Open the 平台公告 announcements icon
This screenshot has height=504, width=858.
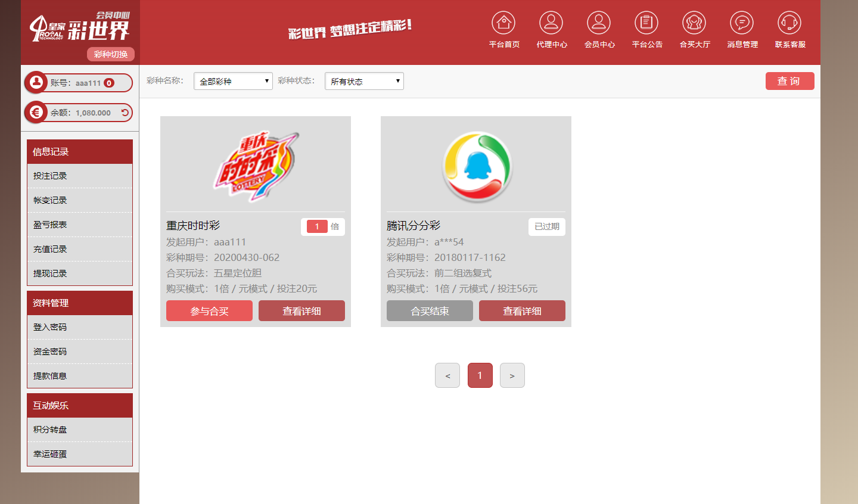click(x=646, y=23)
